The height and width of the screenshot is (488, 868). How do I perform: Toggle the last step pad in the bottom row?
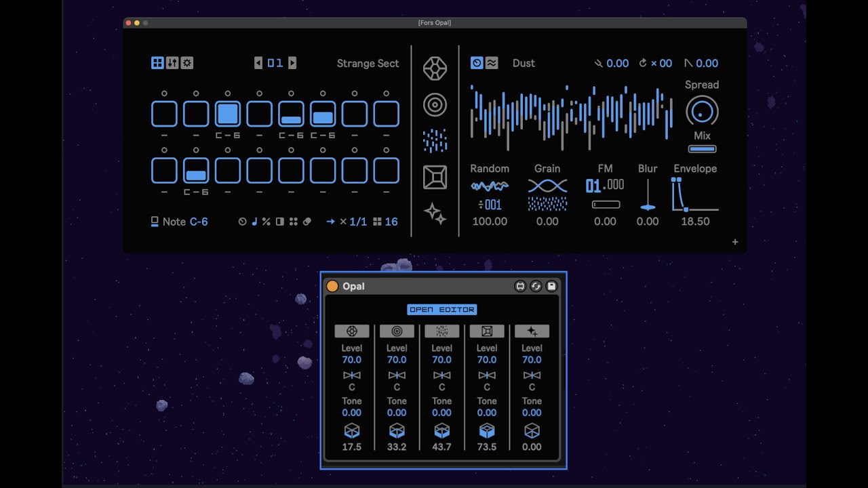click(387, 171)
